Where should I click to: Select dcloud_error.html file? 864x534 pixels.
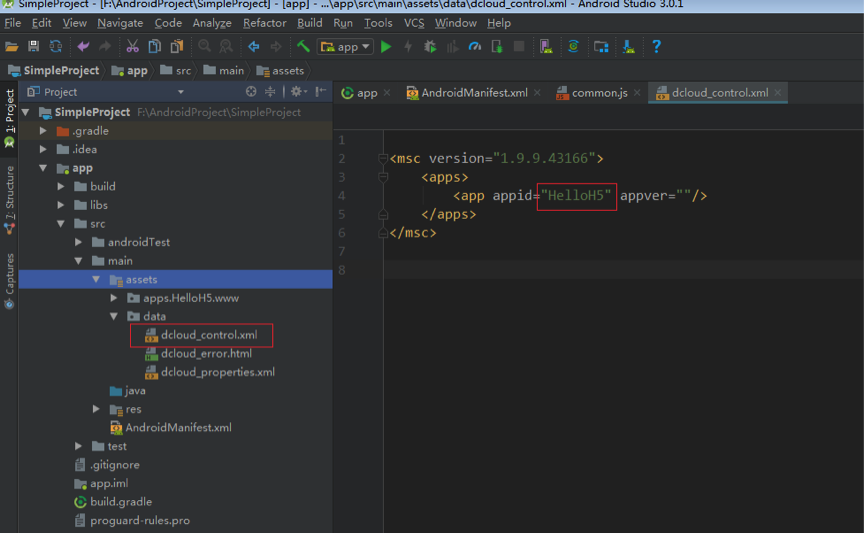coord(206,354)
